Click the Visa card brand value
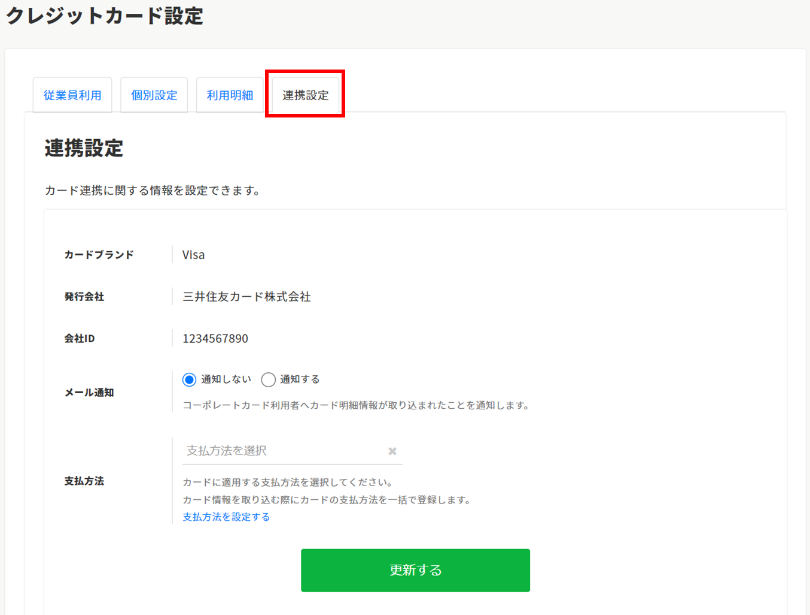 click(194, 255)
